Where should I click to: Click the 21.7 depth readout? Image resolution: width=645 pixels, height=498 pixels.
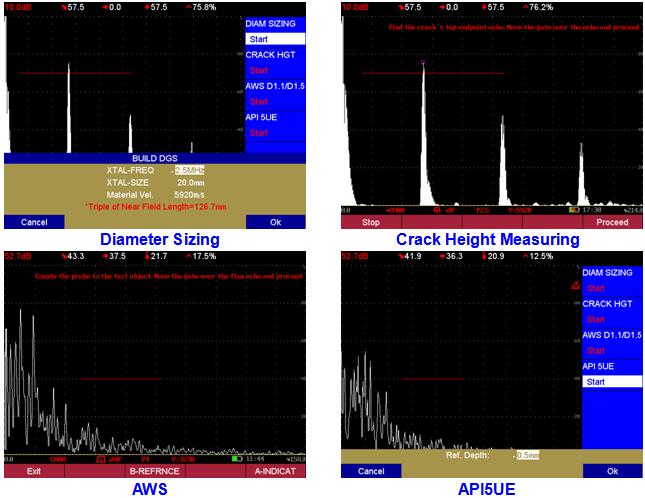[x=156, y=256]
